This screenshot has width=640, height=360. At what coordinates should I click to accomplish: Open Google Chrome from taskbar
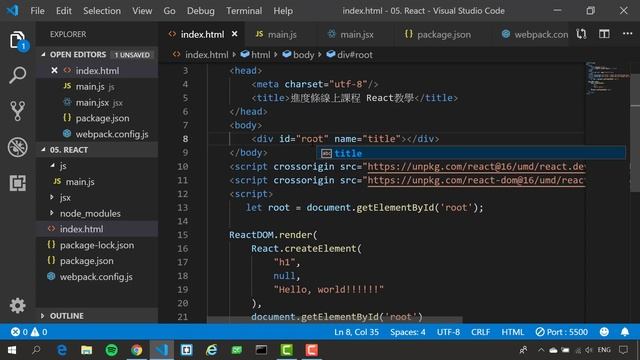[137, 350]
